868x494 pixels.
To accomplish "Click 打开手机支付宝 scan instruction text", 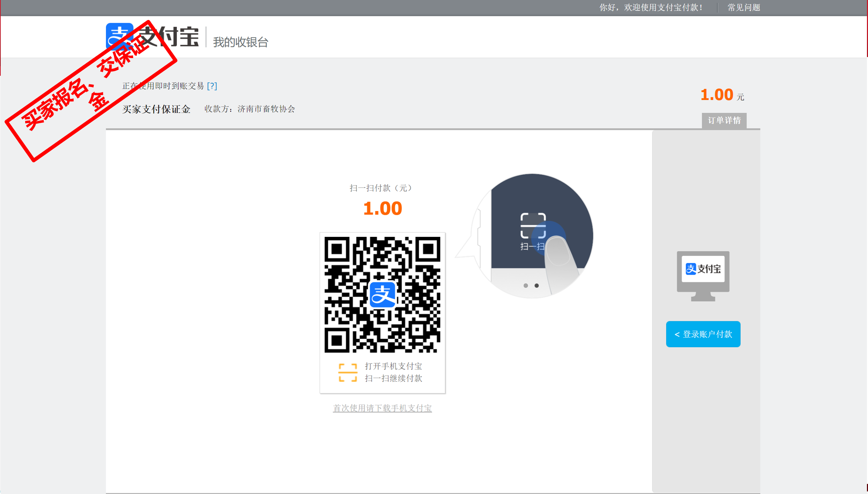I will tap(393, 366).
